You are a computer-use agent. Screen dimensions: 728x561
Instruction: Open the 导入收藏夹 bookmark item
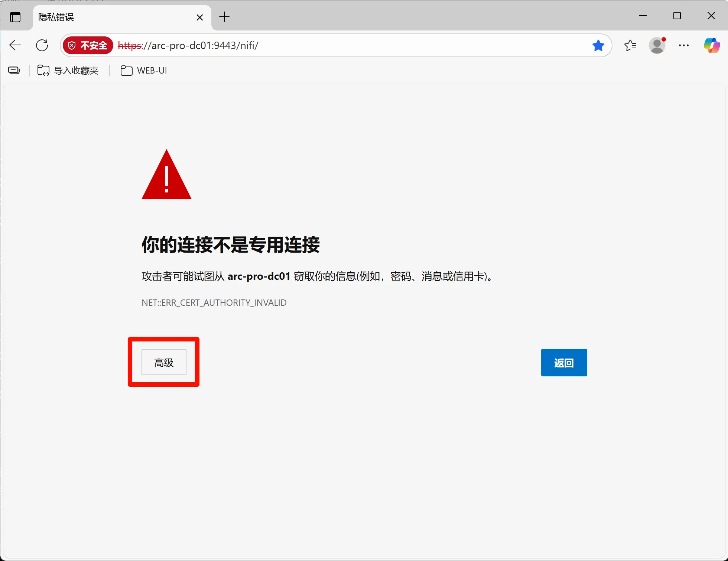[68, 71]
